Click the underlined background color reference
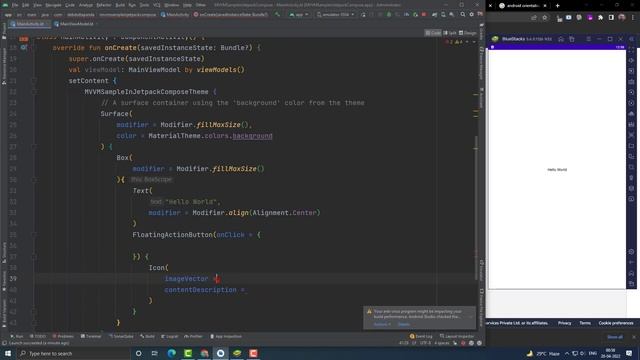Image resolution: width=640 pixels, height=360 pixels. click(252, 136)
